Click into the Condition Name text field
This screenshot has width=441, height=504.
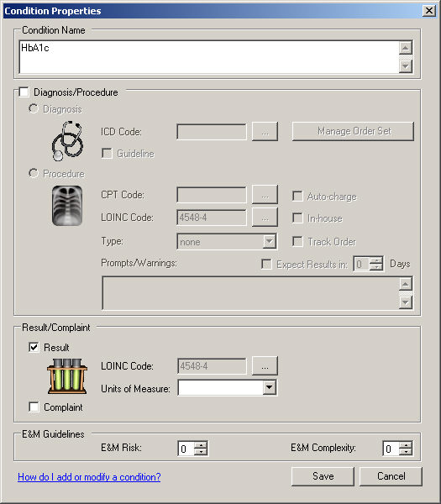[209, 57]
